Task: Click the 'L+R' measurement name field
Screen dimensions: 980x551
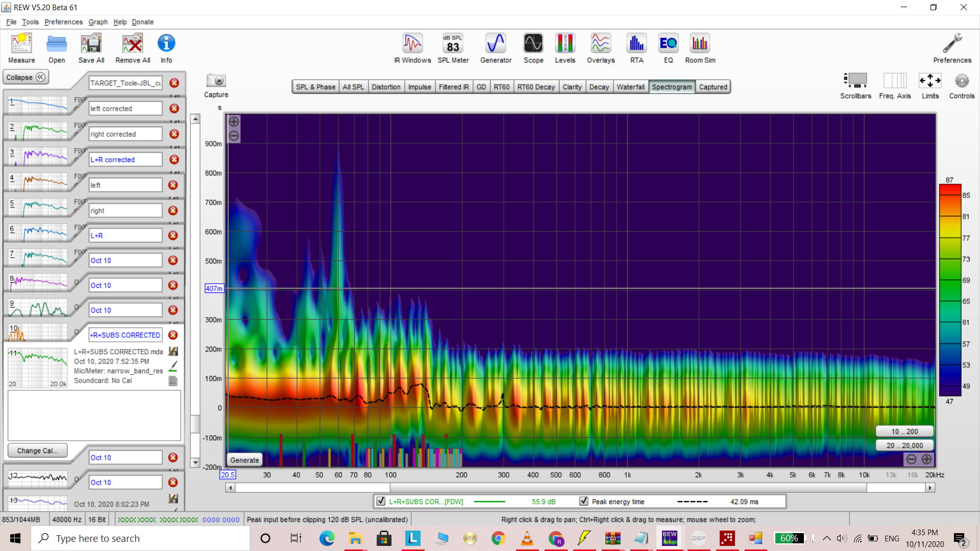Action: [x=126, y=236]
